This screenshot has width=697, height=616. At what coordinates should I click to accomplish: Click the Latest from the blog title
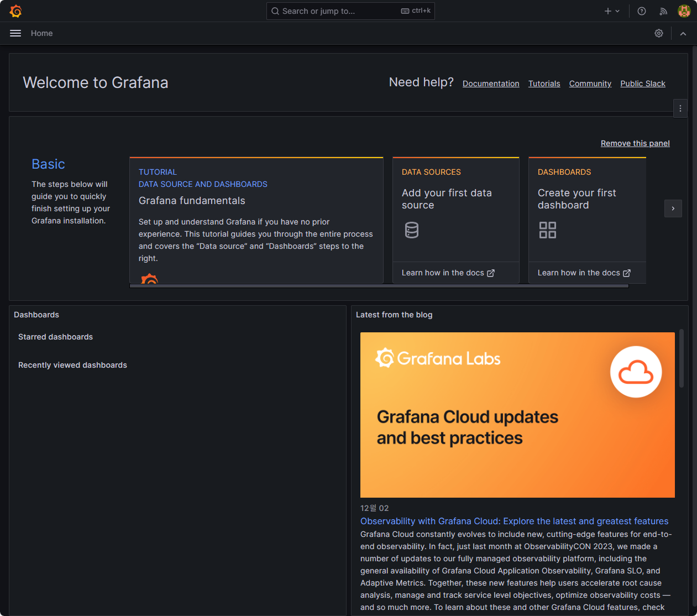pyautogui.click(x=394, y=315)
